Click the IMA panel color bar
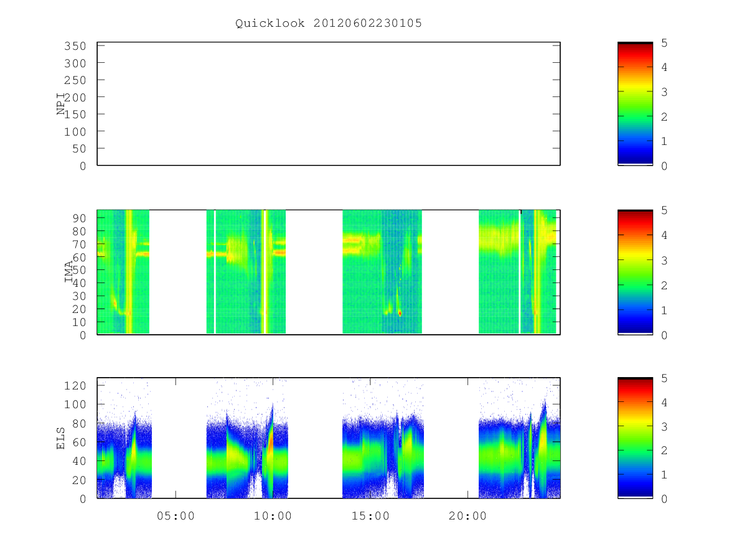 pos(635,273)
